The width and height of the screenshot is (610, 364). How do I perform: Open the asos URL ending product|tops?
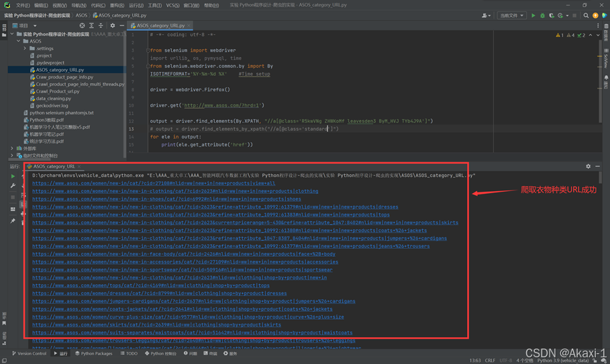tap(151, 286)
